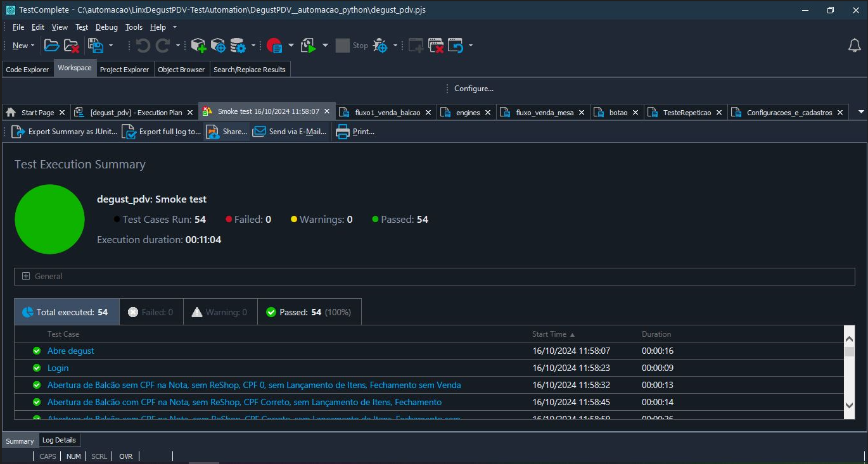The image size is (868, 464).
Task: Open the tab overflow dropdown arrow
Action: [860, 112]
